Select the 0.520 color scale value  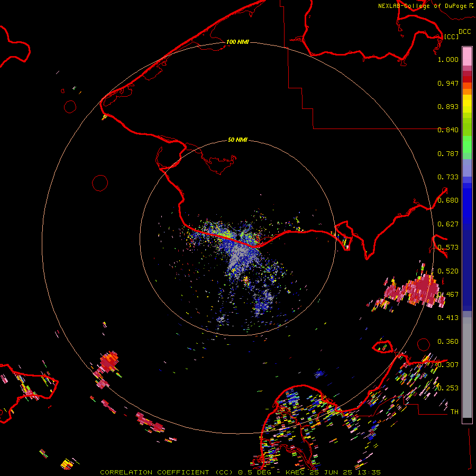[448, 271]
